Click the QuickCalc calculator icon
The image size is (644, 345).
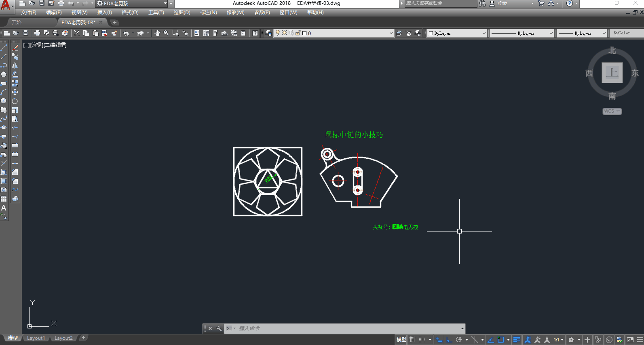pos(243,33)
